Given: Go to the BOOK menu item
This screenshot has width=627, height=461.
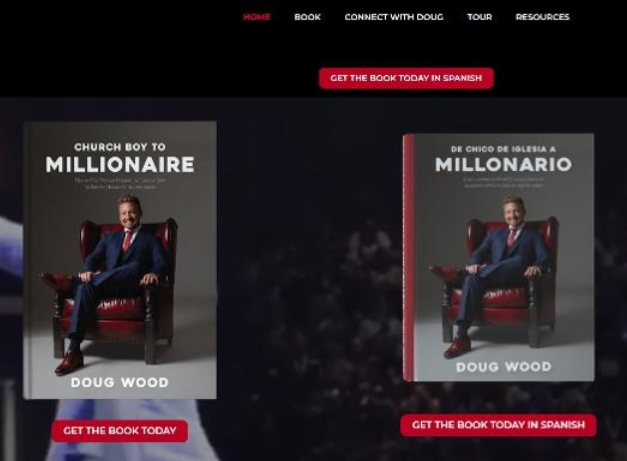Looking at the screenshot, I should [308, 17].
